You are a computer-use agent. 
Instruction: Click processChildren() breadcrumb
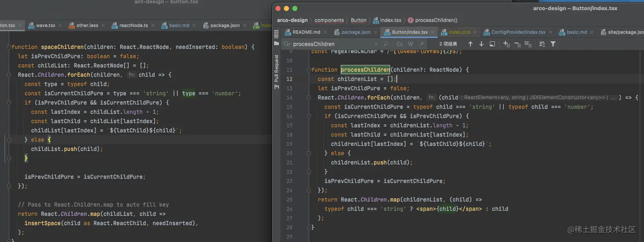(x=433, y=20)
